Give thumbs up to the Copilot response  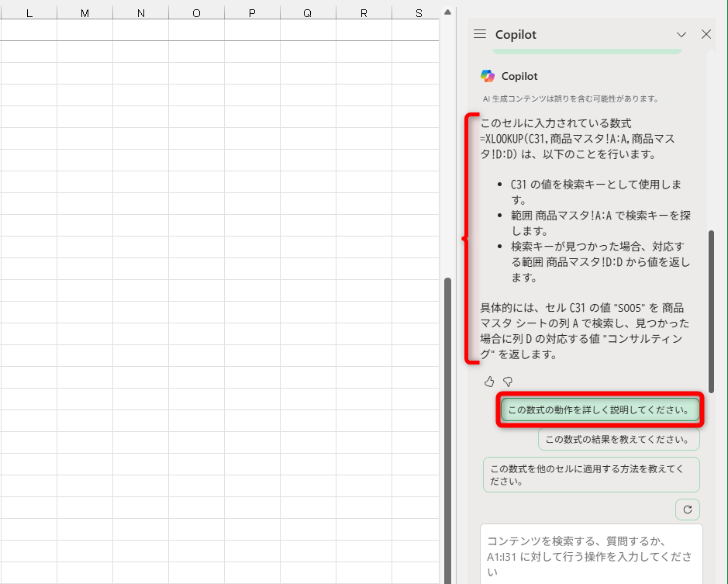[489, 381]
